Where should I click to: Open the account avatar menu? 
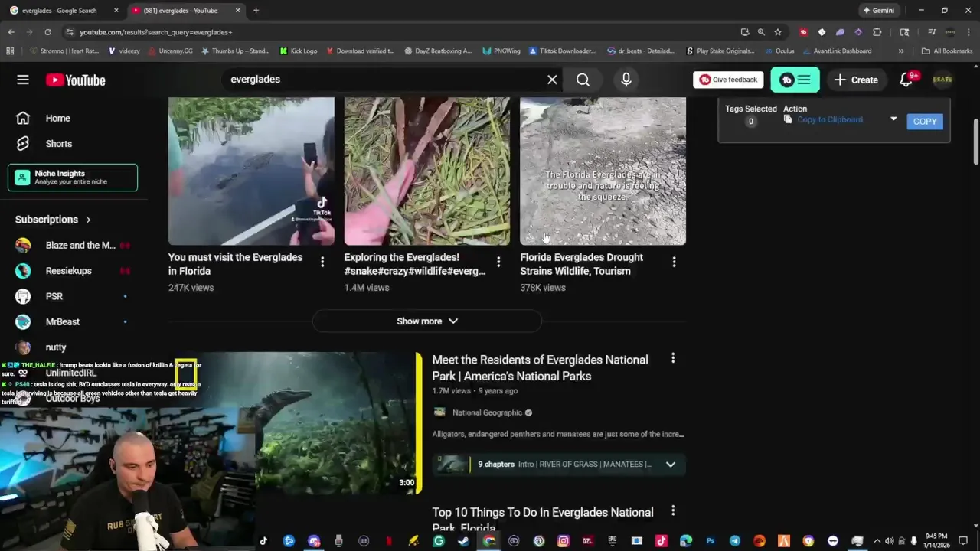[x=942, y=80]
